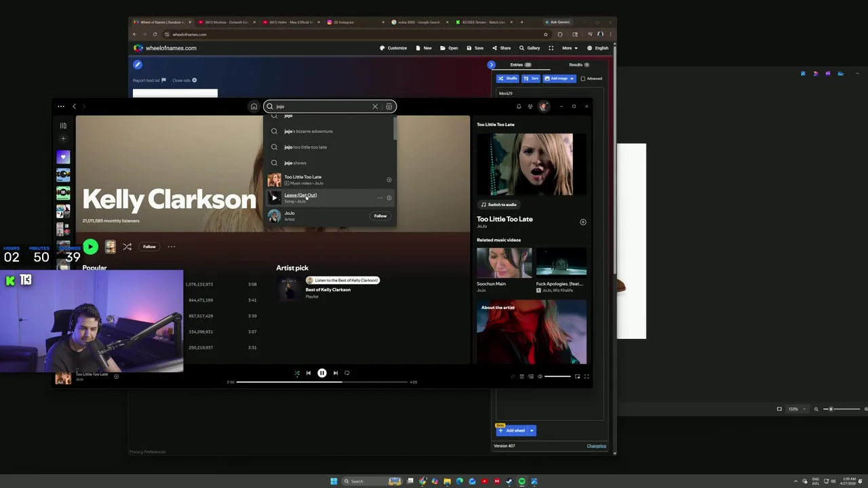Open Your Library icon in the Spotify sidebar
The height and width of the screenshot is (488, 868).
63,125
